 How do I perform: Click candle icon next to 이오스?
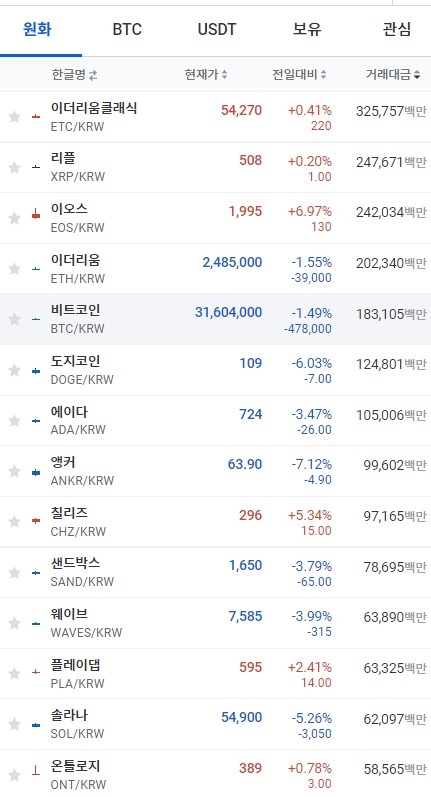coord(36,214)
